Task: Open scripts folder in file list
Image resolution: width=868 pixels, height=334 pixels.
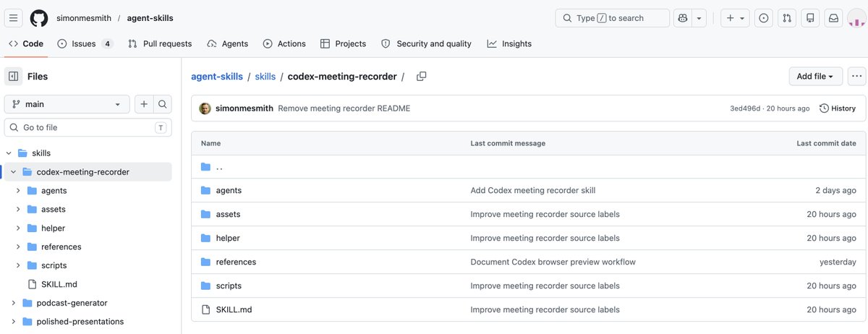Action: 229,286
